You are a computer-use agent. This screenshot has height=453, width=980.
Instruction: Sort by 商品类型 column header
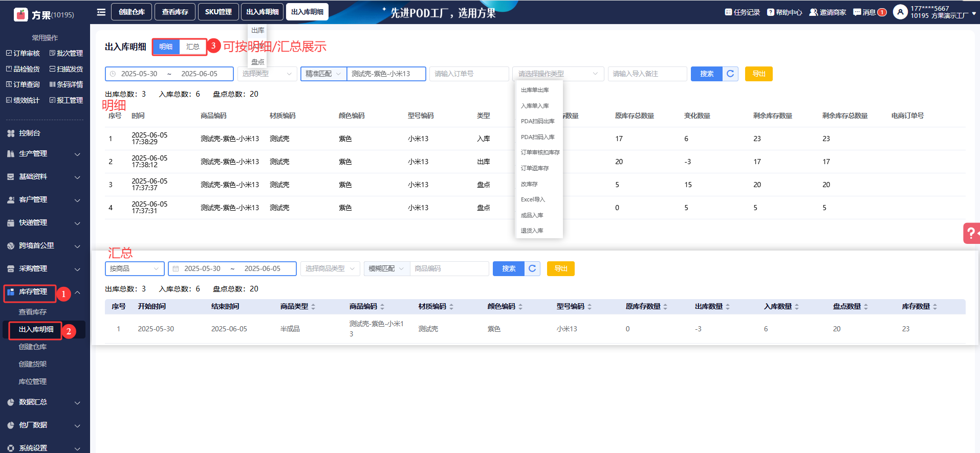297,306
